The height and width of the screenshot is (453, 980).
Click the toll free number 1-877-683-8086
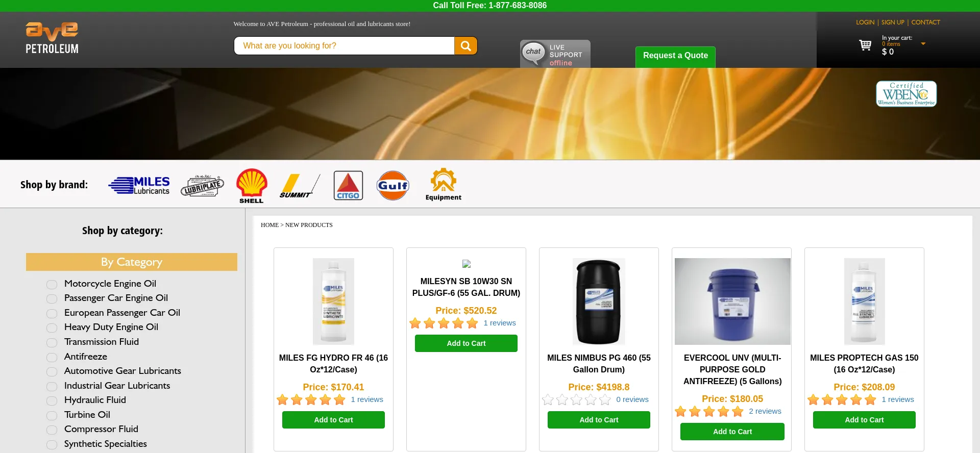point(518,6)
